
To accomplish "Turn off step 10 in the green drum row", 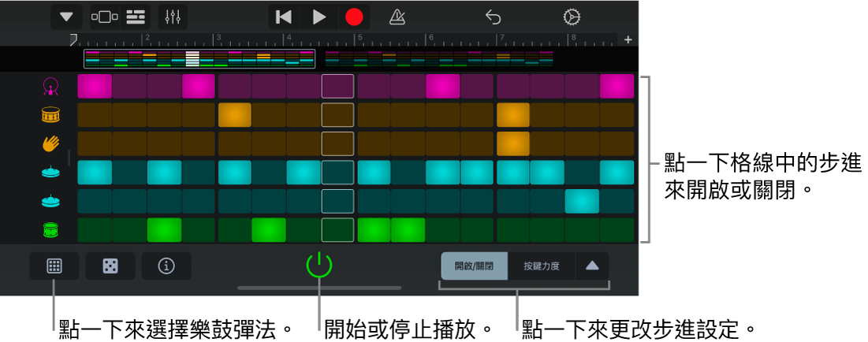I will [408, 230].
